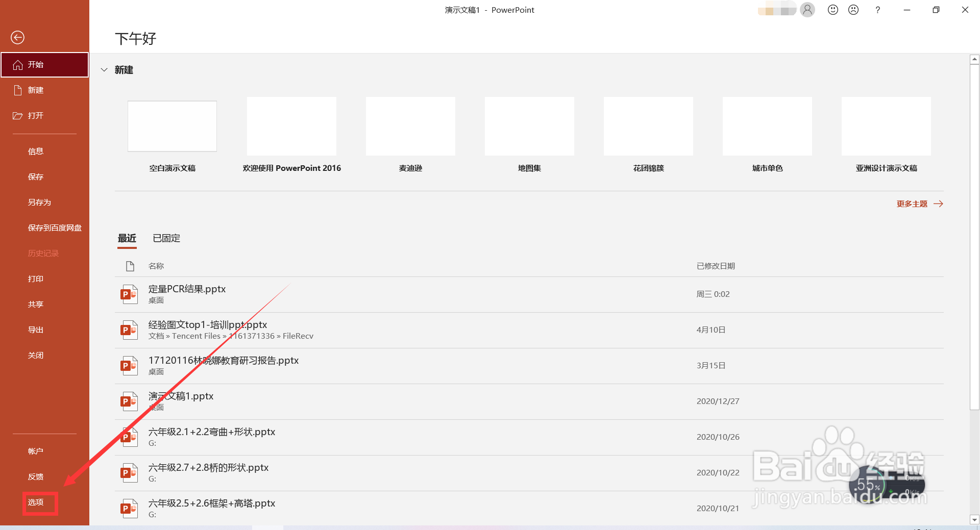
Task: Send a smile feedback face icon
Action: click(x=833, y=10)
